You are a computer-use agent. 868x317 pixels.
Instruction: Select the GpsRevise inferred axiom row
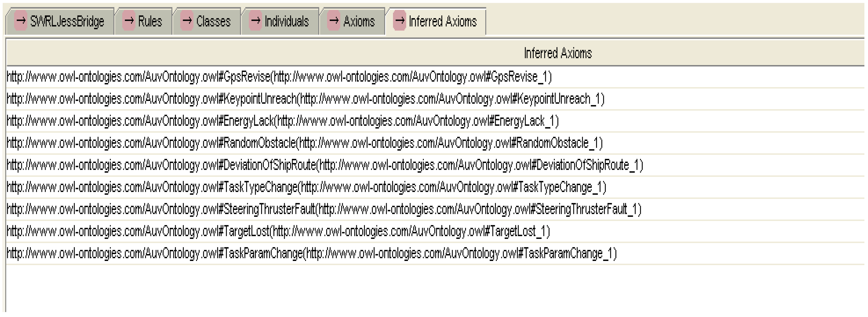[x=279, y=77]
